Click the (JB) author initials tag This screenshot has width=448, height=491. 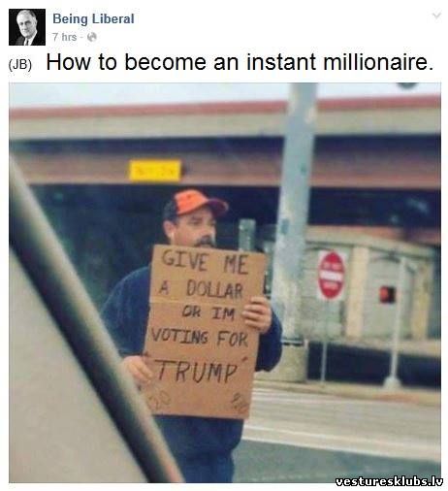pos(20,65)
